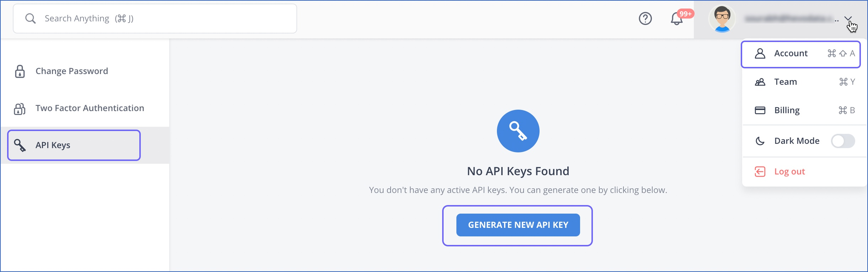The image size is (868, 272).
Task: Go to Two Factor Authentication settings
Action: (90, 108)
